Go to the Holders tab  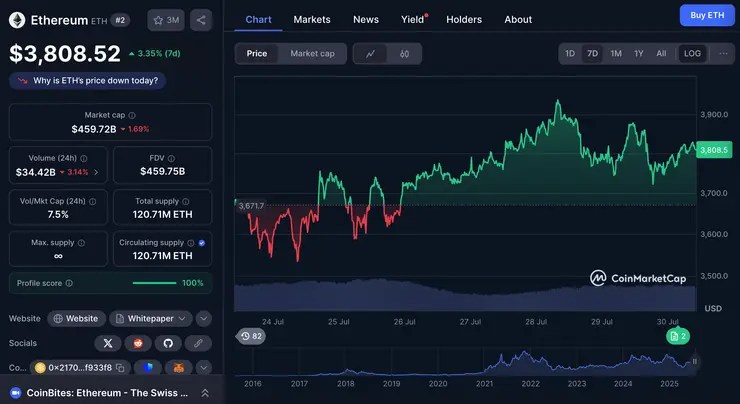463,19
